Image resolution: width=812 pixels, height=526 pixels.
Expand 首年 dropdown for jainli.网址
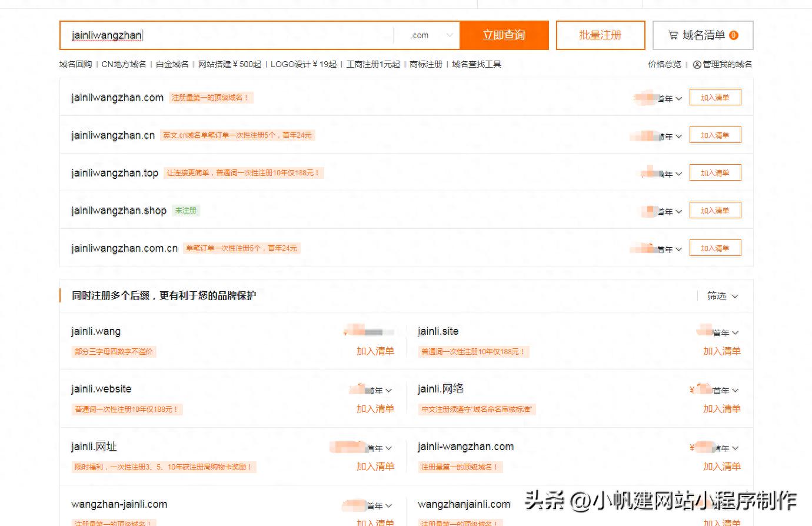point(380,448)
